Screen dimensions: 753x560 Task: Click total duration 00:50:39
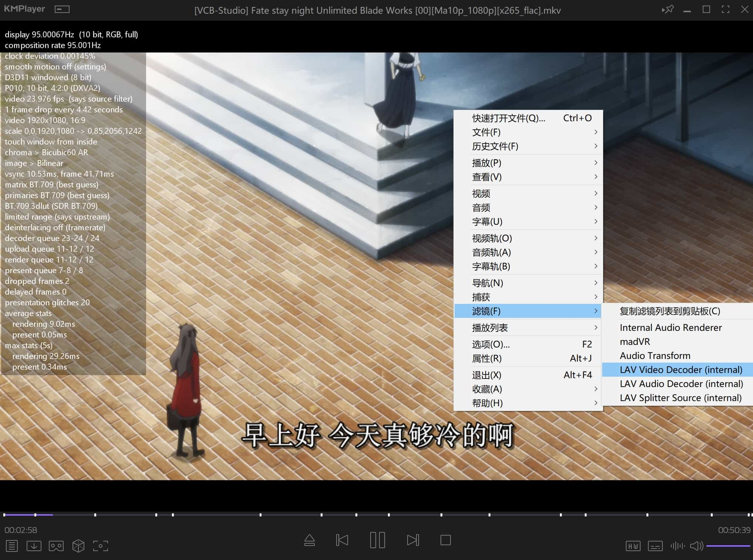pos(734,530)
